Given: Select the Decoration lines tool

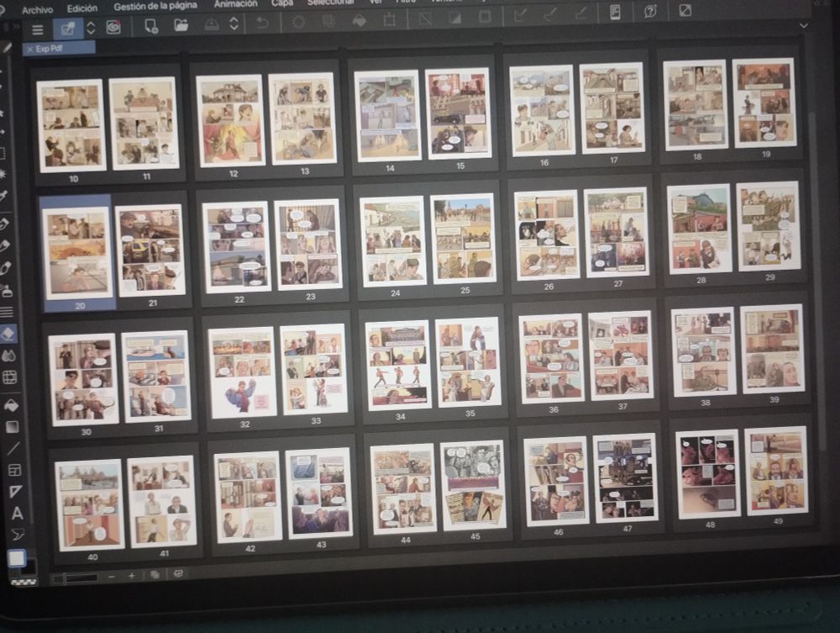Looking at the screenshot, I should [7, 312].
